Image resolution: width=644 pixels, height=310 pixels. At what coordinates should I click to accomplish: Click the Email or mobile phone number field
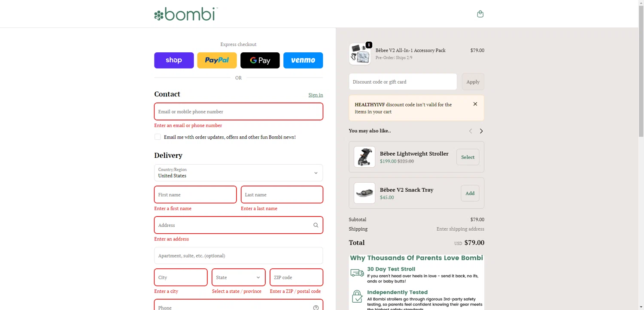(x=238, y=111)
